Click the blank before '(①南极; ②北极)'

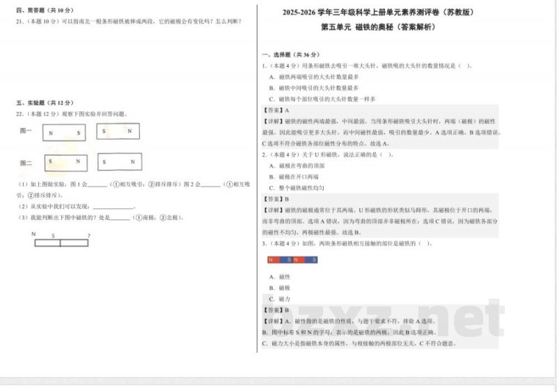[120, 218]
